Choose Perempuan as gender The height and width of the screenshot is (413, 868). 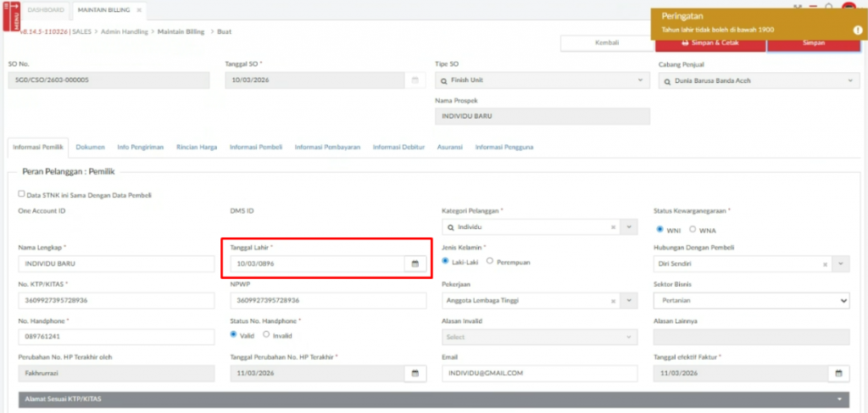point(490,262)
